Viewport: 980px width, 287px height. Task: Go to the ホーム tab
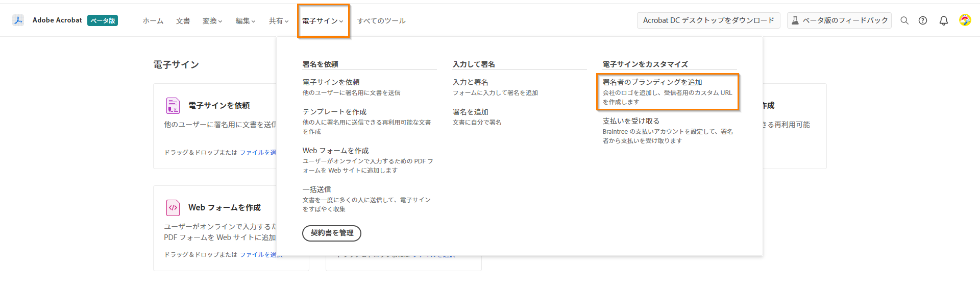point(153,21)
